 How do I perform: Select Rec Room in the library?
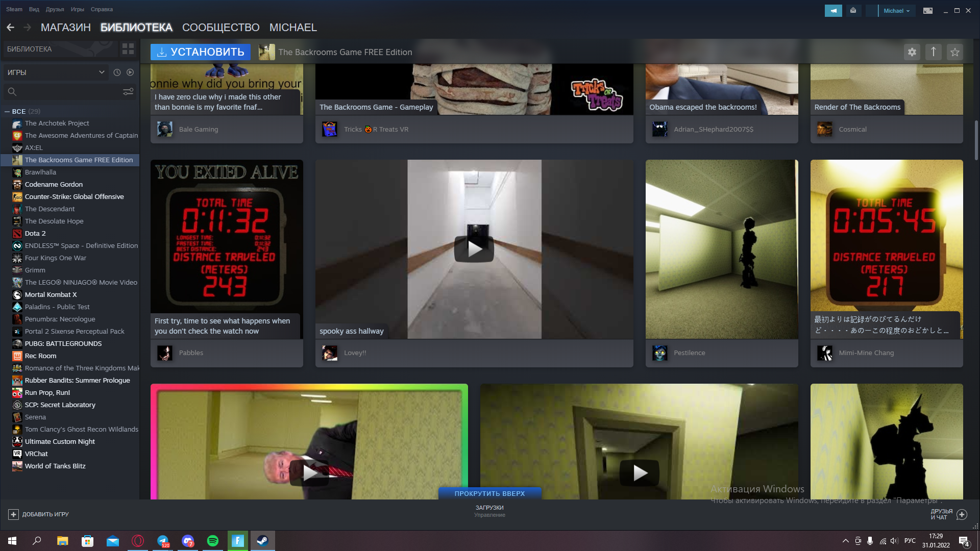point(40,356)
